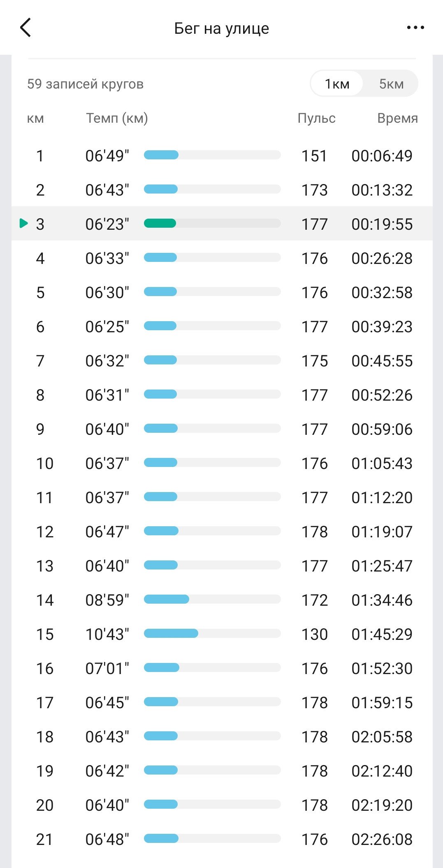Tap the км column header
This screenshot has width=443, height=868.
point(35,119)
